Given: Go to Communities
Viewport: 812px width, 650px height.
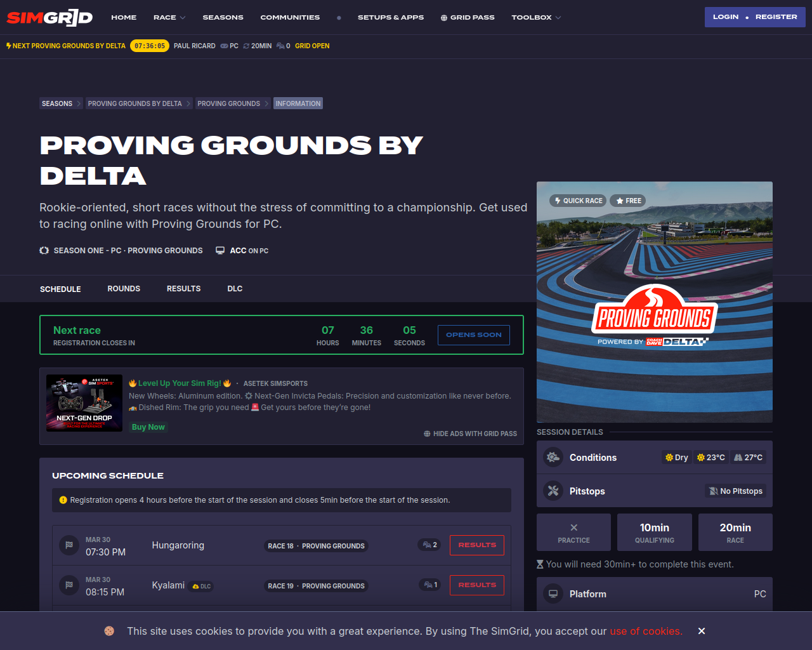Looking at the screenshot, I should pos(290,17).
